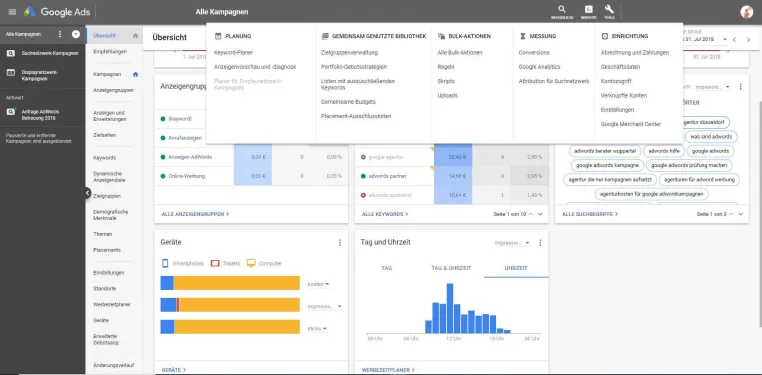Go to next keywords page arrow

pyautogui.click(x=540, y=214)
